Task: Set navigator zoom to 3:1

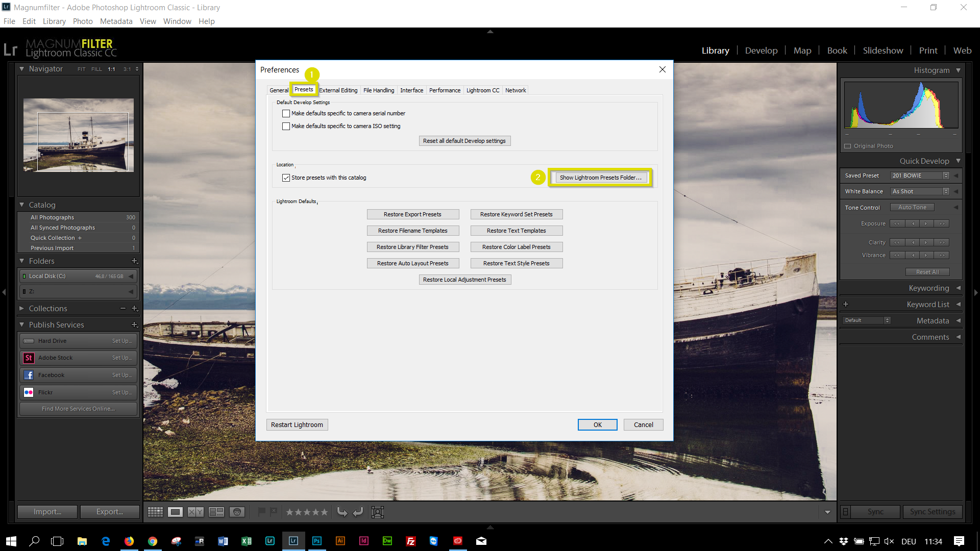Action: [x=127, y=69]
